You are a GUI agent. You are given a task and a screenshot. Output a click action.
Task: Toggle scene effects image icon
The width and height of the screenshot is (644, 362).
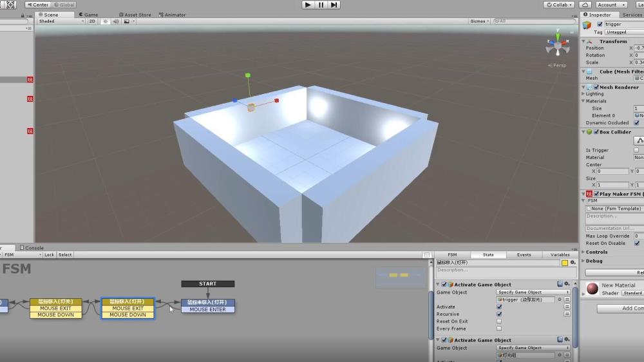(x=126, y=21)
